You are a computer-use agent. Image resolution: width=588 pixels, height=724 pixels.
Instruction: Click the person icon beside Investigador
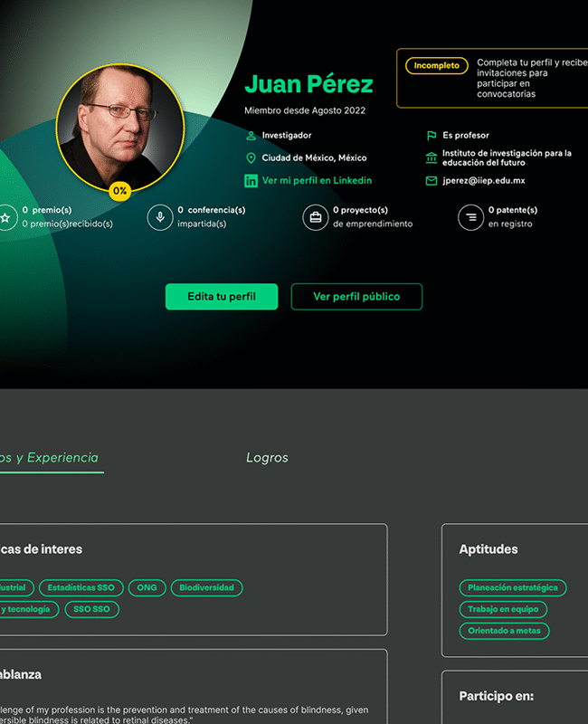(x=251, y=136)
